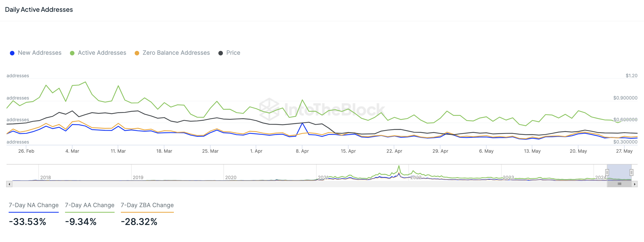Click the scrollbar right arrow button
644x242 pixels.
[635, 184]
